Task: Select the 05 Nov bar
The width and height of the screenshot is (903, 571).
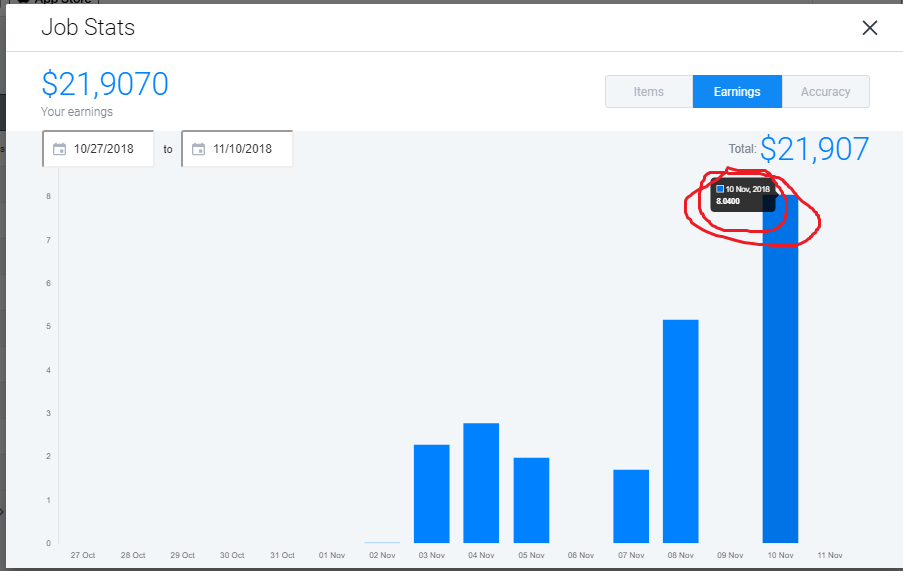Action: 531,500
